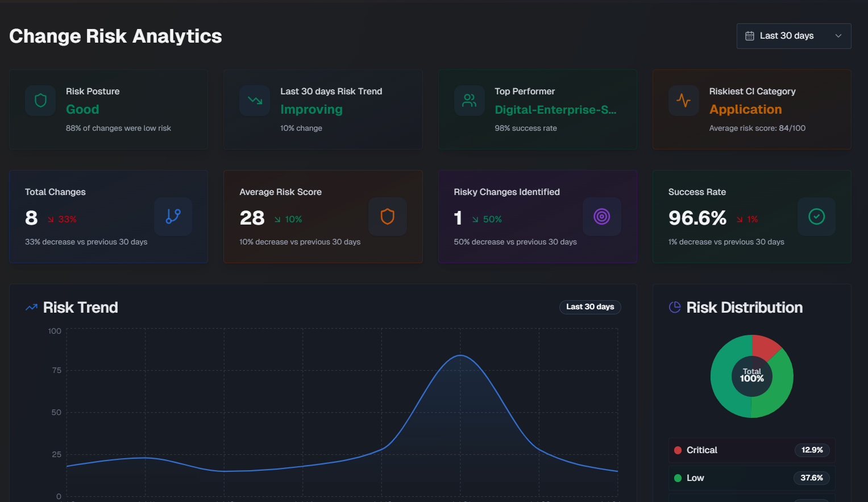Toggle the Low legend entry
Viewport: 868px width, 502px height.
[751, 478]
